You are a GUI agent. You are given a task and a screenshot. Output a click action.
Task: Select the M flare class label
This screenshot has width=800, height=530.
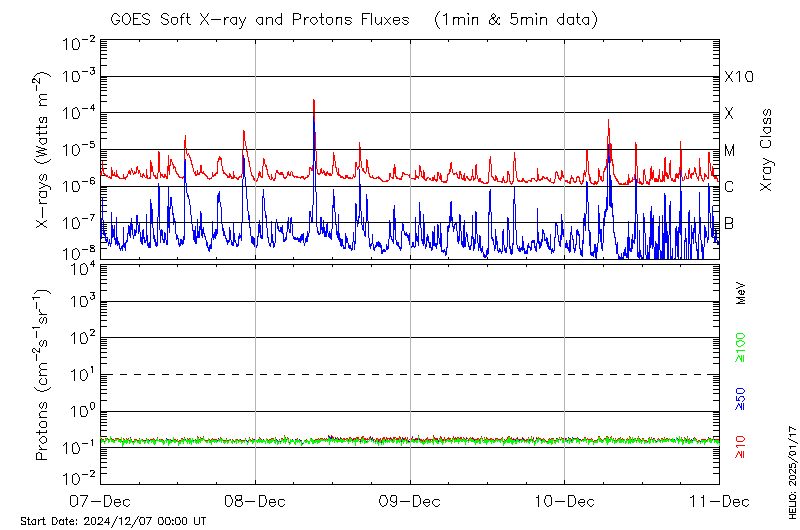[x=730, y=151]
